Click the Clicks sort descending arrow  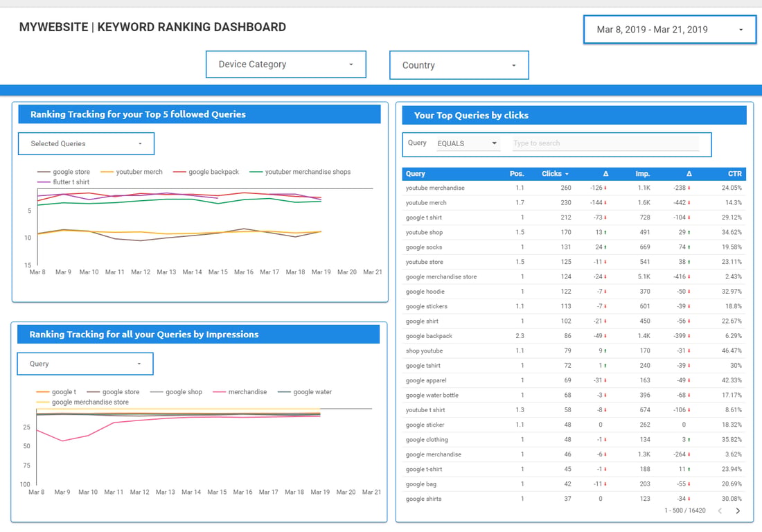pos(567,174)
